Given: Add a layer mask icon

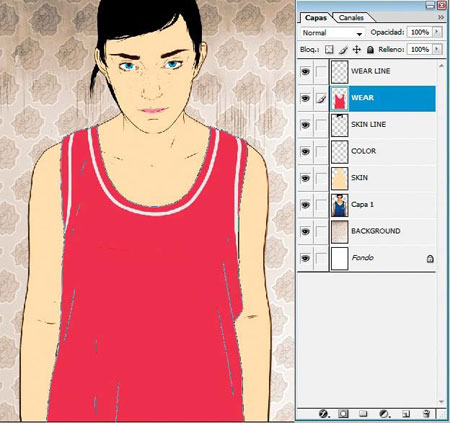Looking at the screenshot, I should (x=343, y=414).
